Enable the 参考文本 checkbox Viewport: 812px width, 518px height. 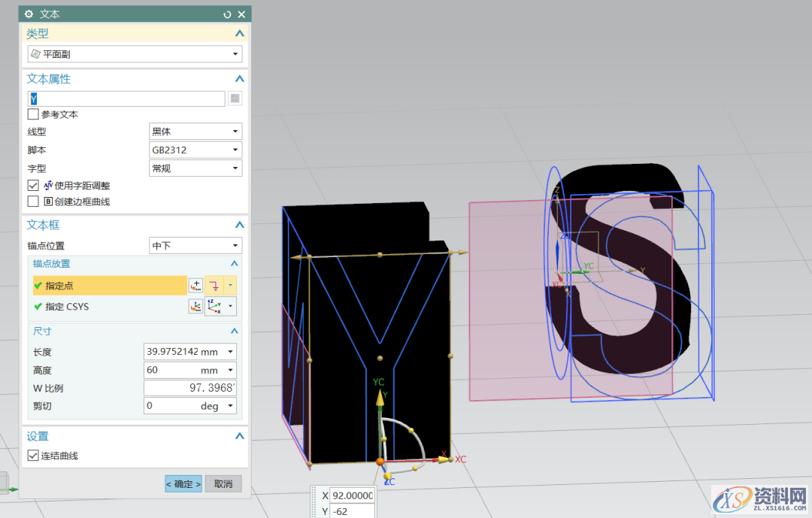tap(33, 114)
